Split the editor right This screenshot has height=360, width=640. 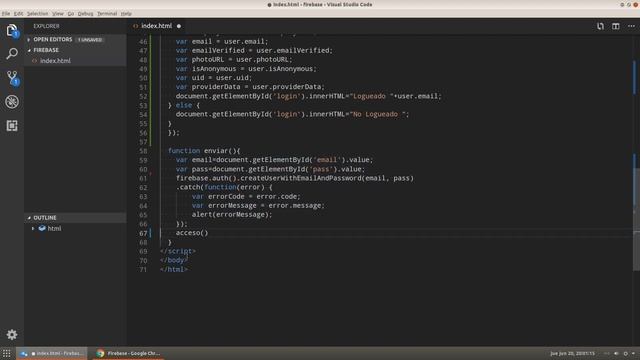(616, 26)
